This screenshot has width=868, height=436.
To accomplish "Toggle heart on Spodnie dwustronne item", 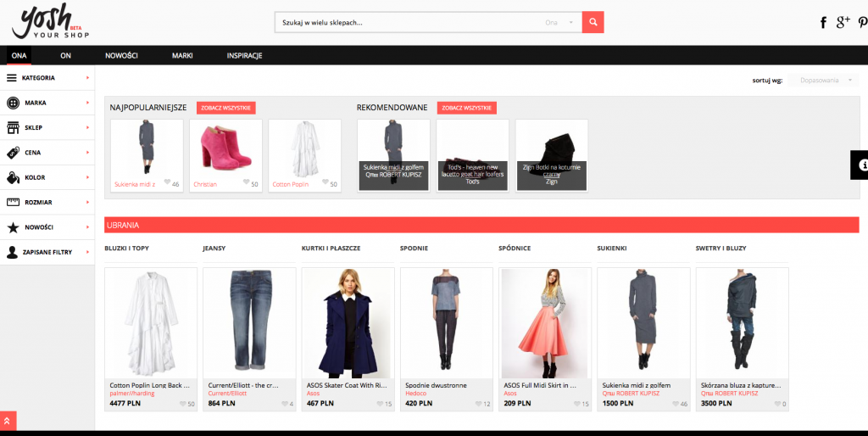I will click(x=479, y=404).
